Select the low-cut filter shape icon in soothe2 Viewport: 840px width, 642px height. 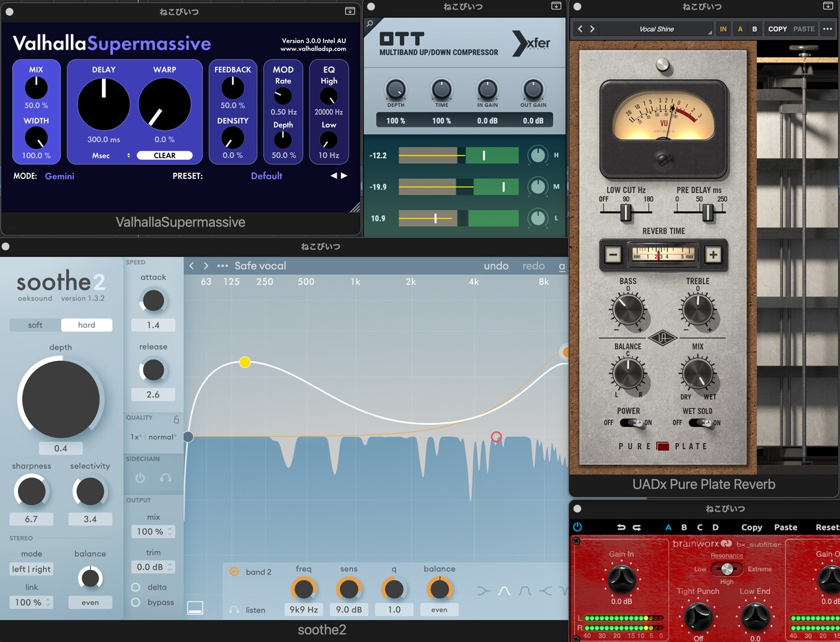click(x=483, y=590)
